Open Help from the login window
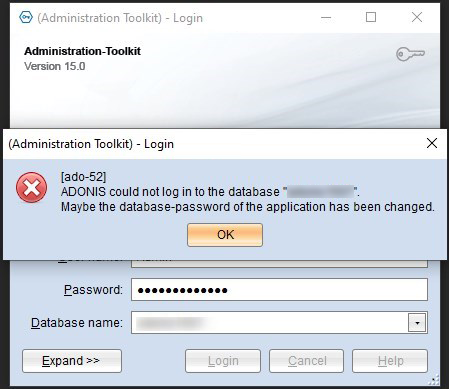 [x=390, y=361]
